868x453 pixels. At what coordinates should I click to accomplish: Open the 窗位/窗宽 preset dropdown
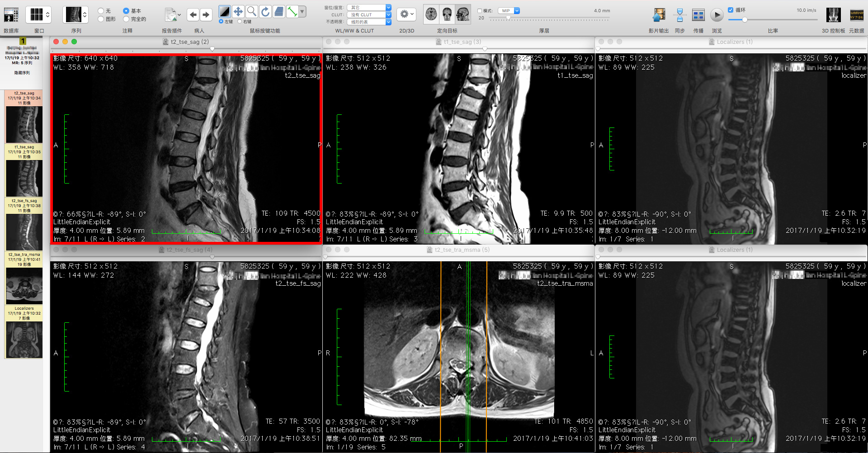click(369, 8)
